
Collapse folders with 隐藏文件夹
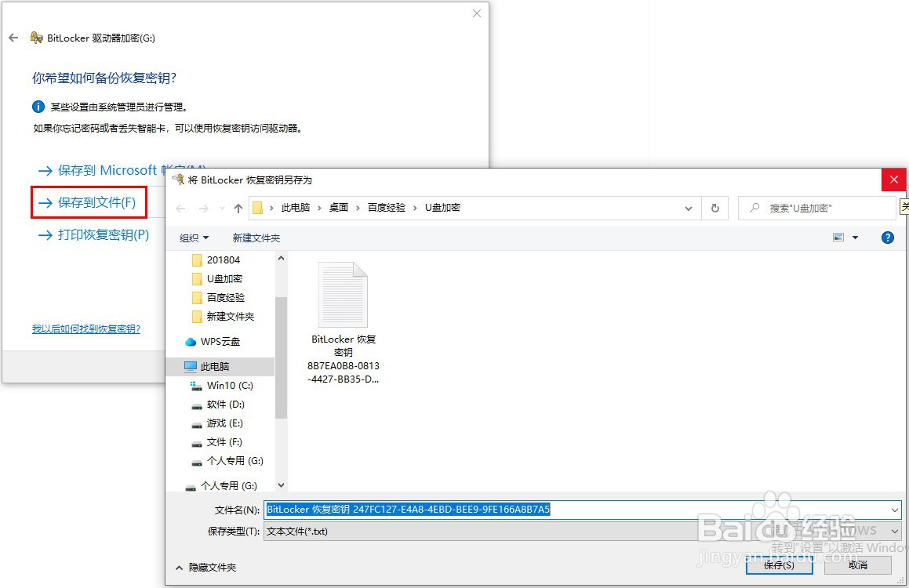pyautogui.click(x=205, y=568)
